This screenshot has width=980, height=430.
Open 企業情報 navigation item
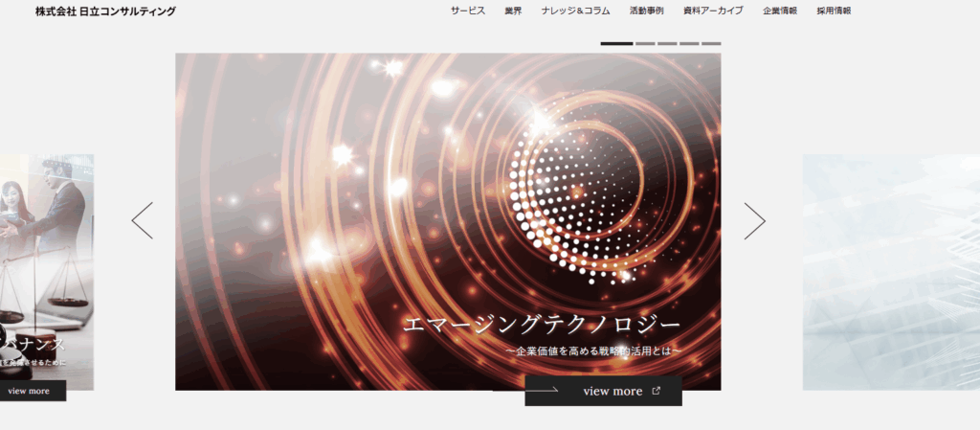[779, 11]
